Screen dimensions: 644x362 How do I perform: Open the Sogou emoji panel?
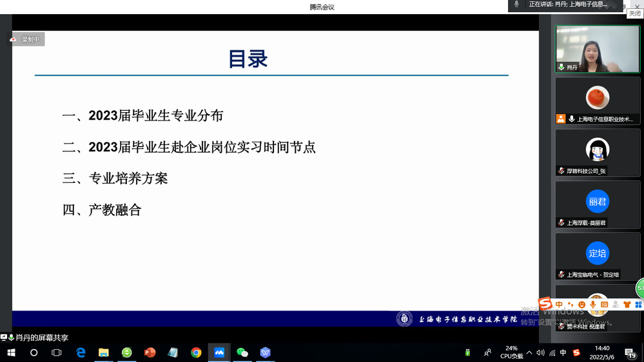(x=582, y=304)
